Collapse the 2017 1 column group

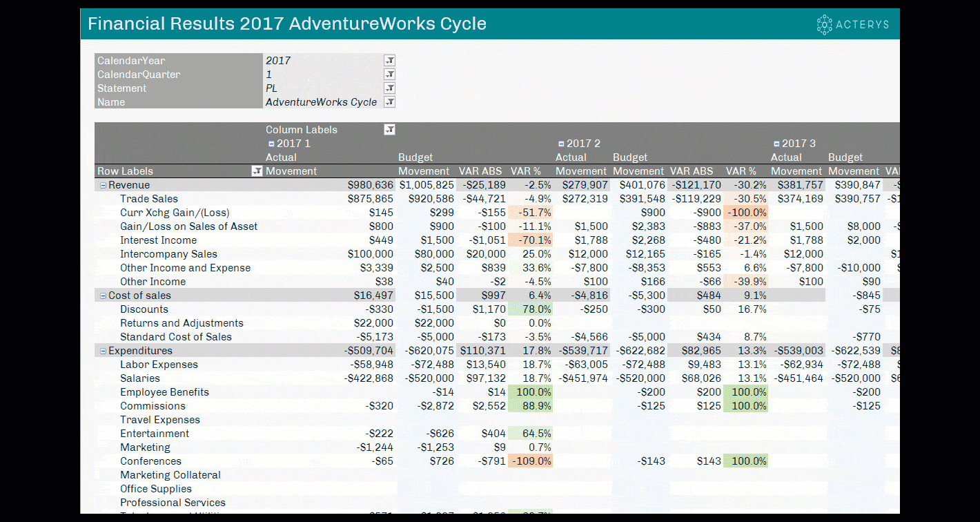click(271, 144)
